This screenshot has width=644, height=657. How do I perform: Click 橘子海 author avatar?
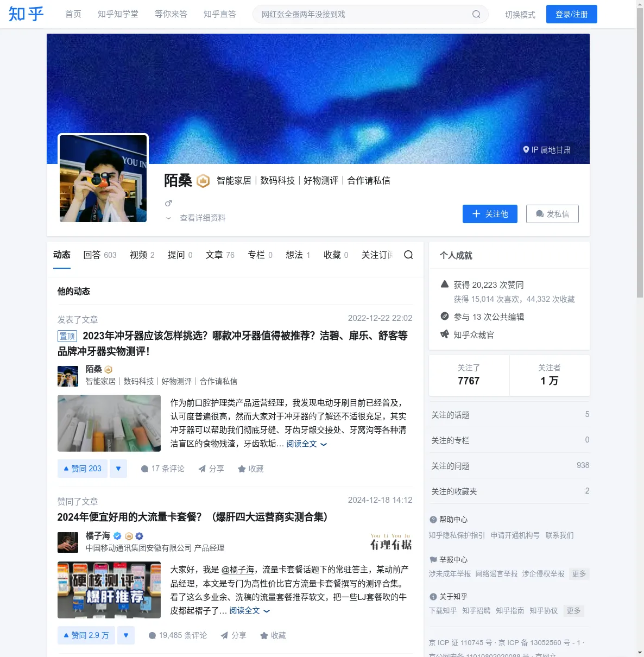pyautogui.click(x=68, y=542)
